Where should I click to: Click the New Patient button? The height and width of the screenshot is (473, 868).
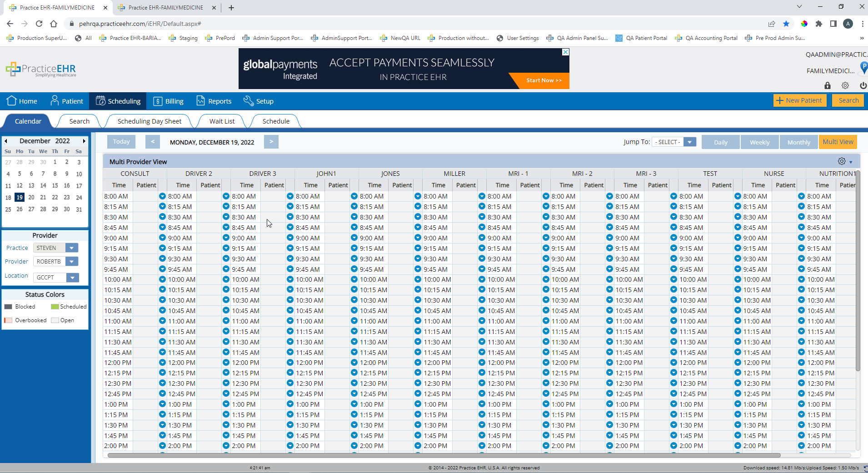click(x=799, y=100)
